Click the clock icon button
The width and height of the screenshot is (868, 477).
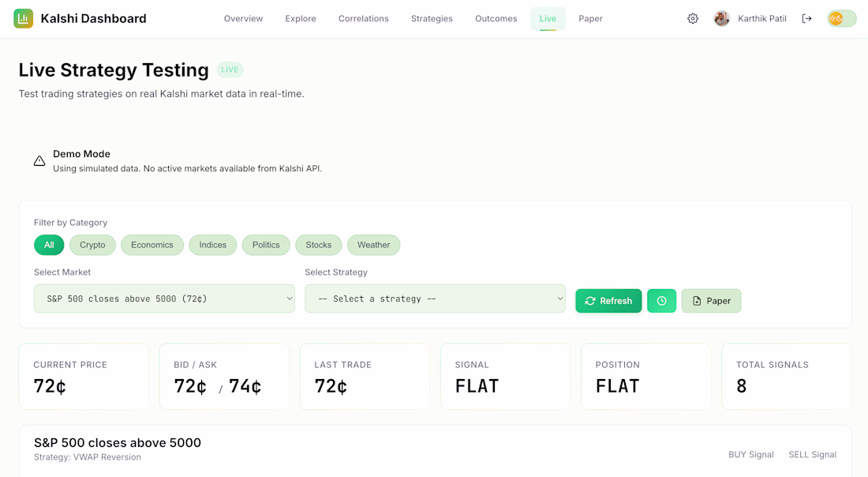(661, 301)
